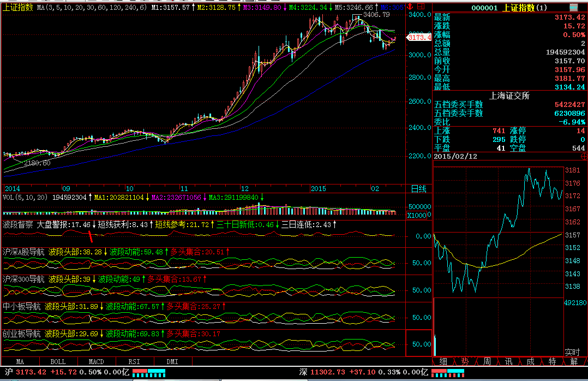Click the red window layout icon
Viewport: 588px width, 381px height.
[x=421, y=7]
